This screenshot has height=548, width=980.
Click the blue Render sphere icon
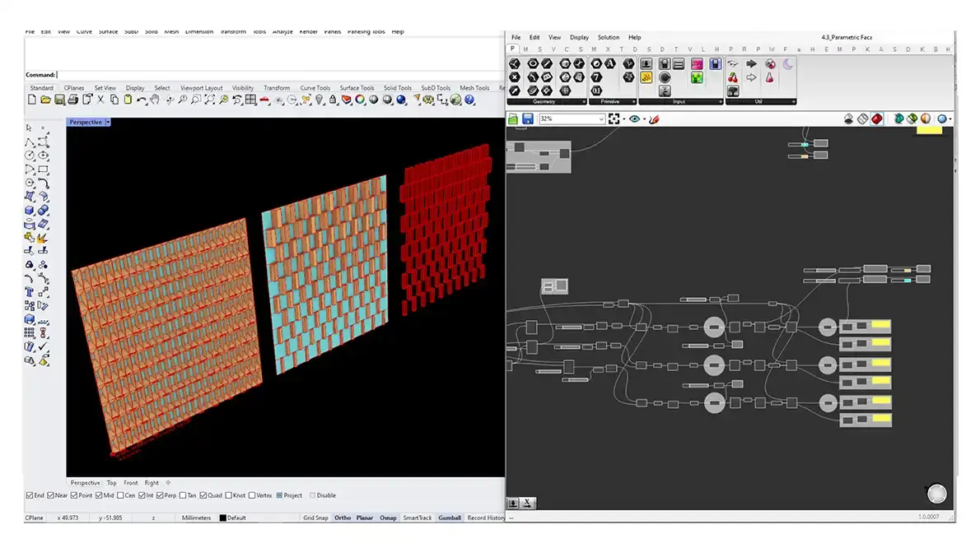coord(401,100)
